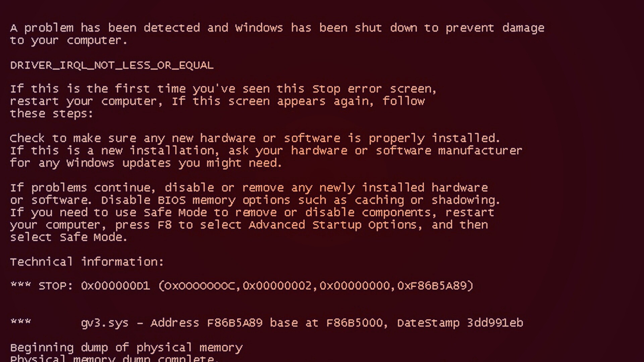Click the "Physical memory dump complete" line
This screenshot has height=362, width=644.
pos(114,359)
